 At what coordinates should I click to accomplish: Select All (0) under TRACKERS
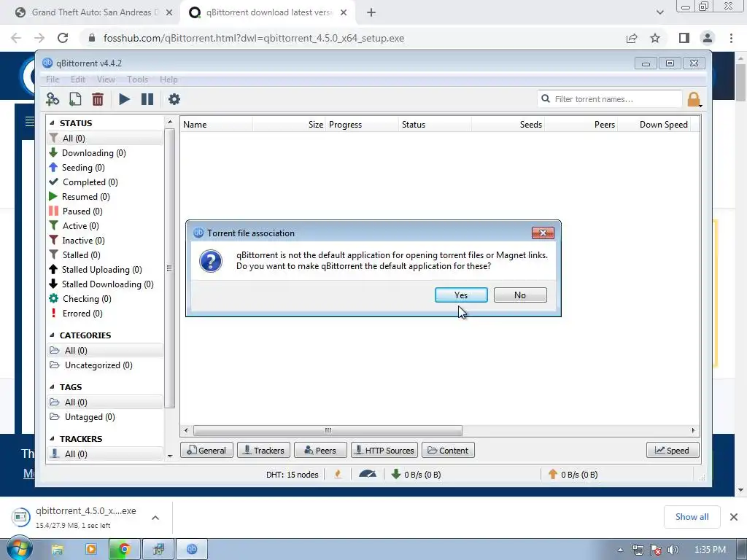[x=105, y=454]
